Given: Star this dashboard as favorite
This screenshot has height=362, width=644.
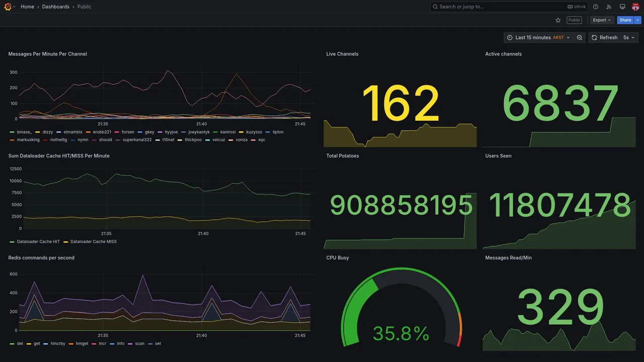Looking at the screenshot, I should (558, 20).
